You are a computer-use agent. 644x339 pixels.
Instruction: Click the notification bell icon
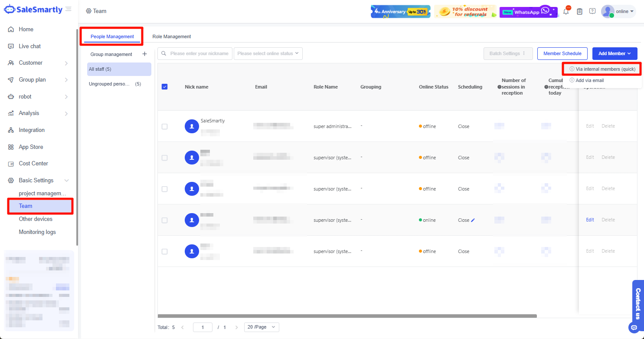point(566,12)
